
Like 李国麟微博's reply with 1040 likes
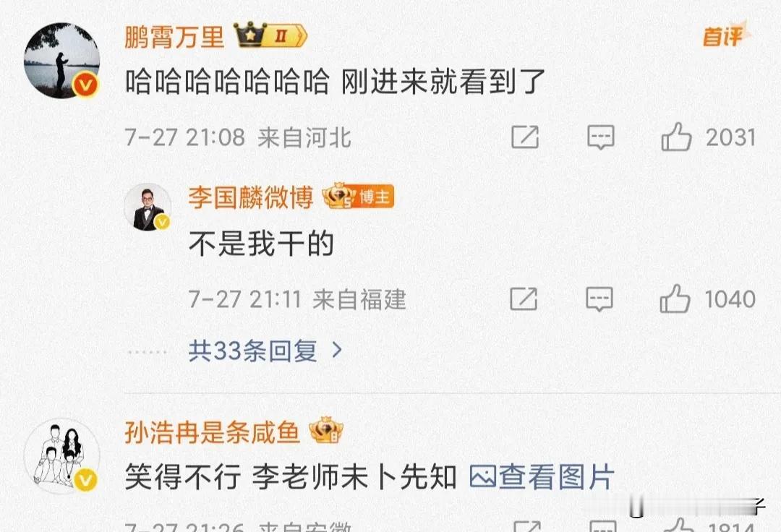[x=675, y=299]
